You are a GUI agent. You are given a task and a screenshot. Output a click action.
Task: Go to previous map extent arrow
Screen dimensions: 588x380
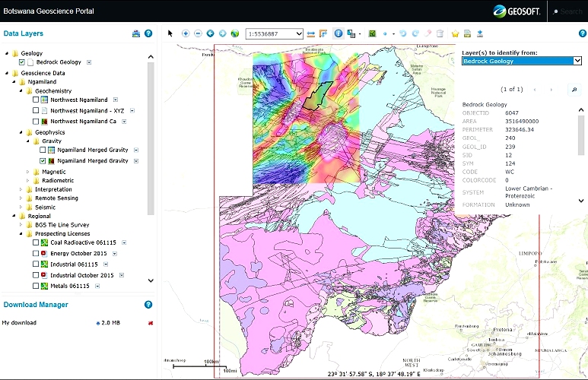click(x=211, y=33)
